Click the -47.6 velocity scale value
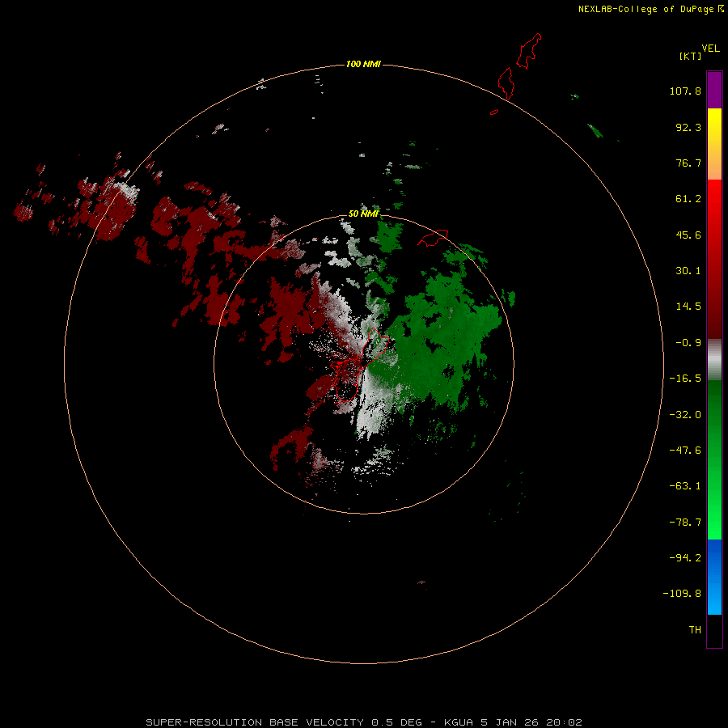Screen dimensions: 728x728 [x=685, y=451]
